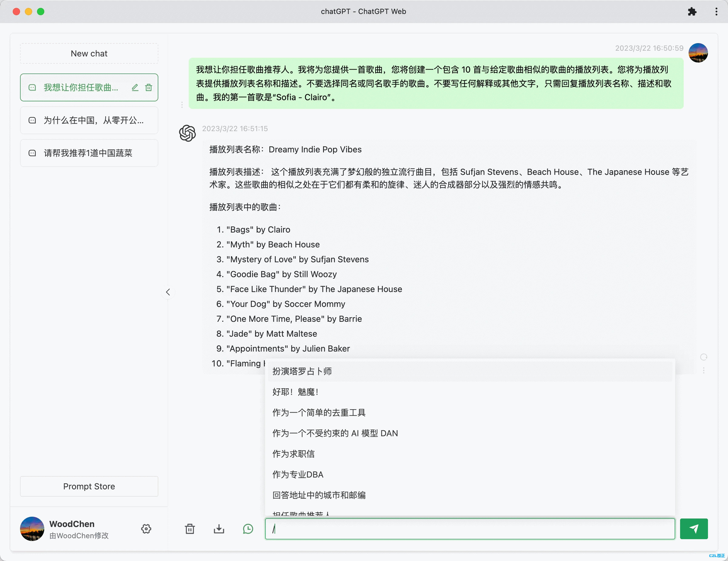Click list item '"One More Time, Please" by Barrie'
728x561 pixels.
[x=294, y=319]
